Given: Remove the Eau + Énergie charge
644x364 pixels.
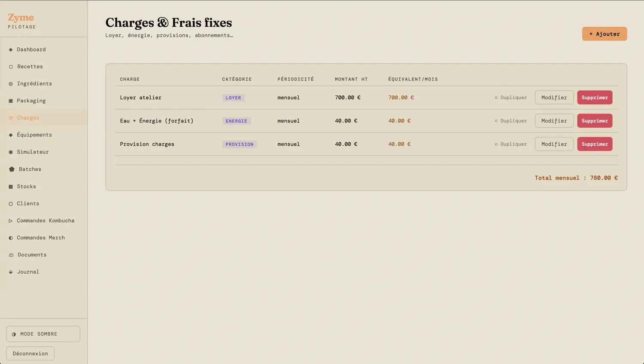Looking at the screenshot, I should pos(595,121).
